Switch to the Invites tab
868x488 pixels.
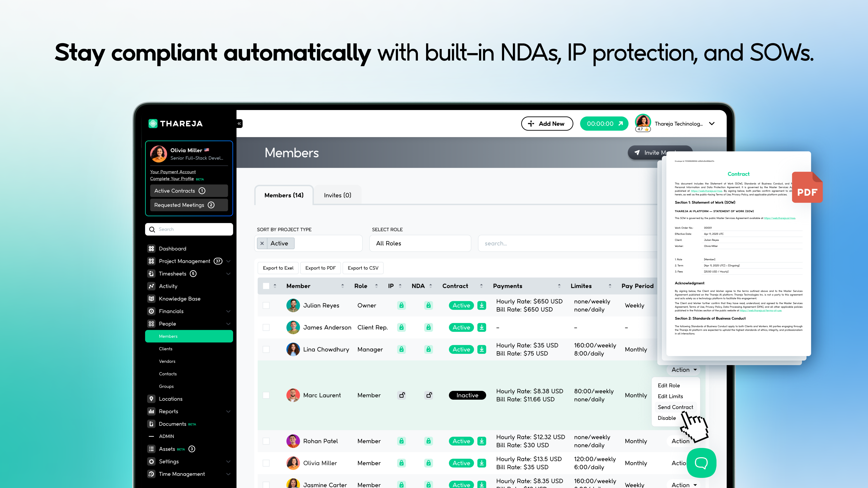point(337,195)
